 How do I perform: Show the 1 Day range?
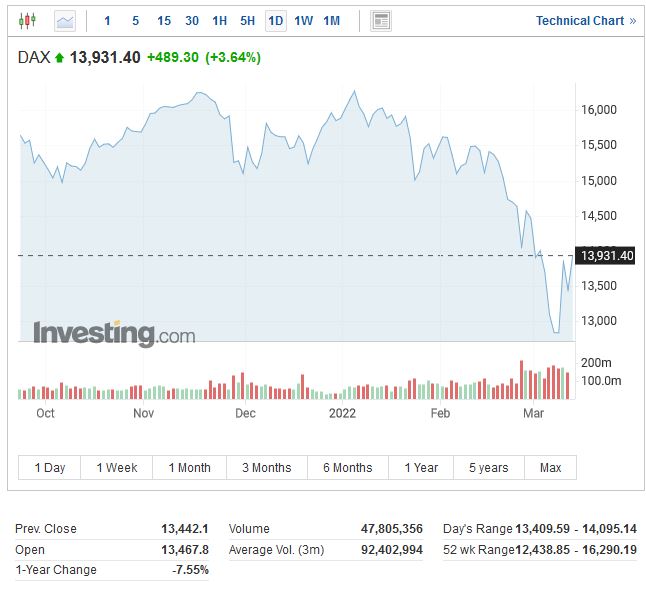(x=50, y=468)
